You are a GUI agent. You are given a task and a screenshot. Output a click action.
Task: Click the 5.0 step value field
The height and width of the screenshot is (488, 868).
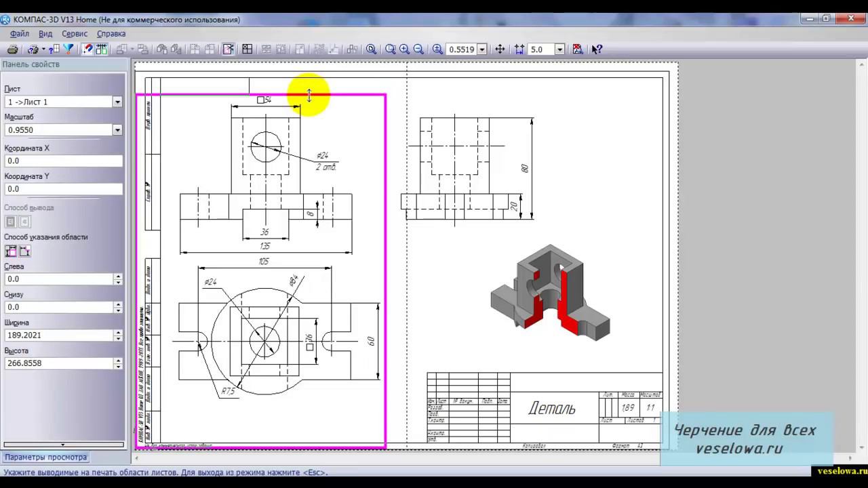pos(542,49)
